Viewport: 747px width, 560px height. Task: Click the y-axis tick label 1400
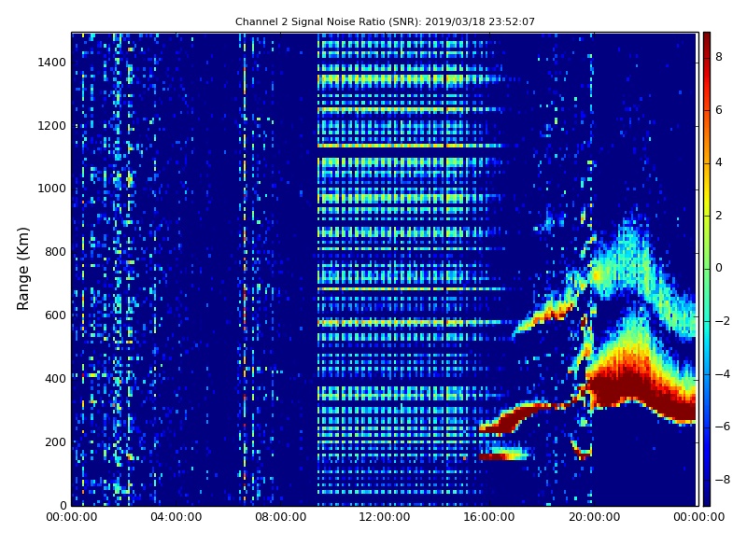[x=52, y=63]
